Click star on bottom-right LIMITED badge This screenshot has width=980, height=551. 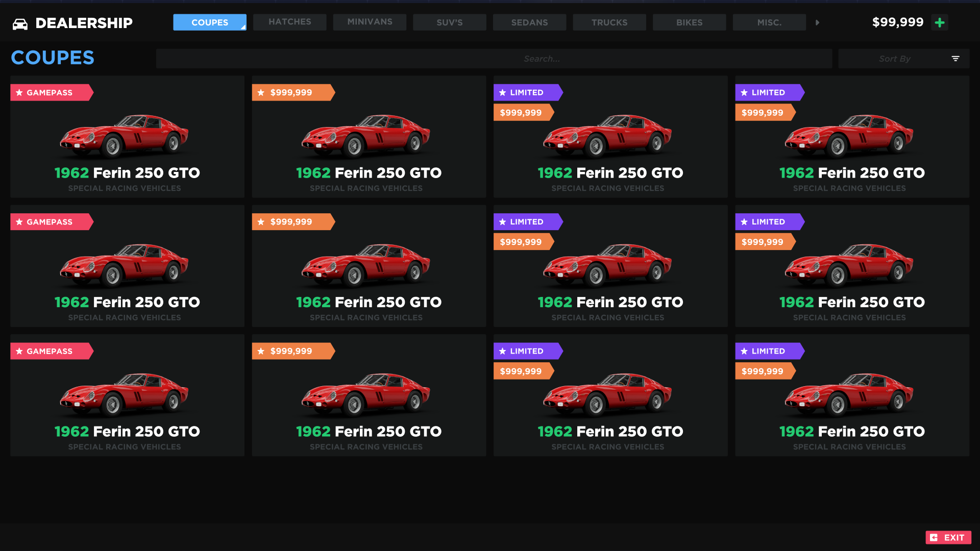coord(744,351)
